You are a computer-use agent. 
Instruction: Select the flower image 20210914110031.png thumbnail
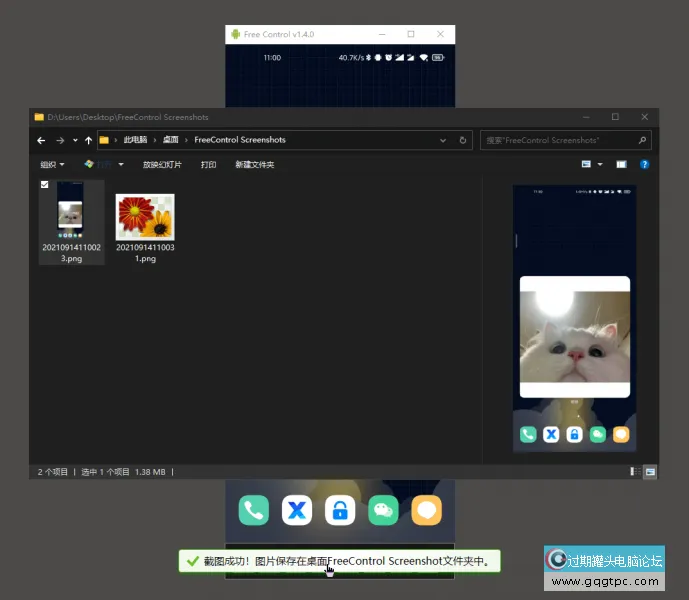pos(145,217)
